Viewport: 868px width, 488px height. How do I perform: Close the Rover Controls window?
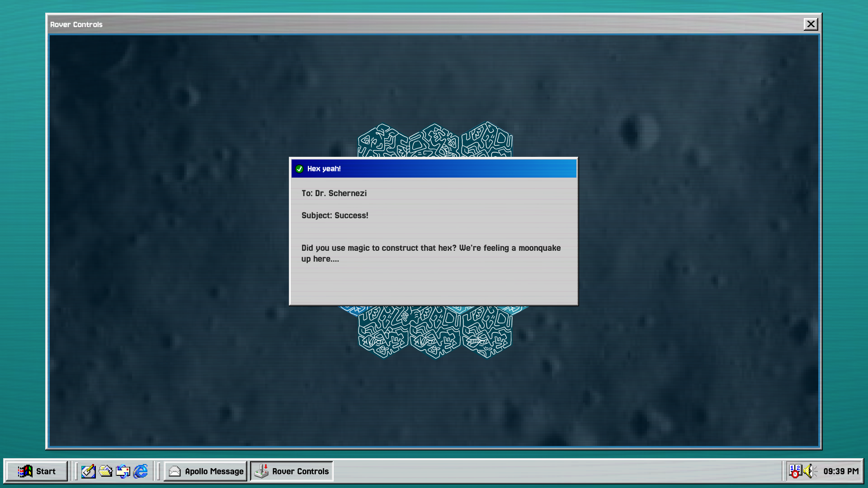click(x=811, y=24)
